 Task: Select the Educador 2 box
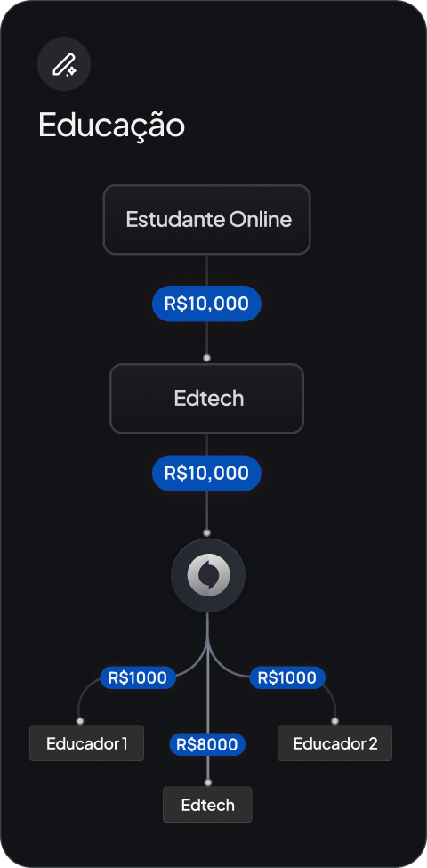334,743
